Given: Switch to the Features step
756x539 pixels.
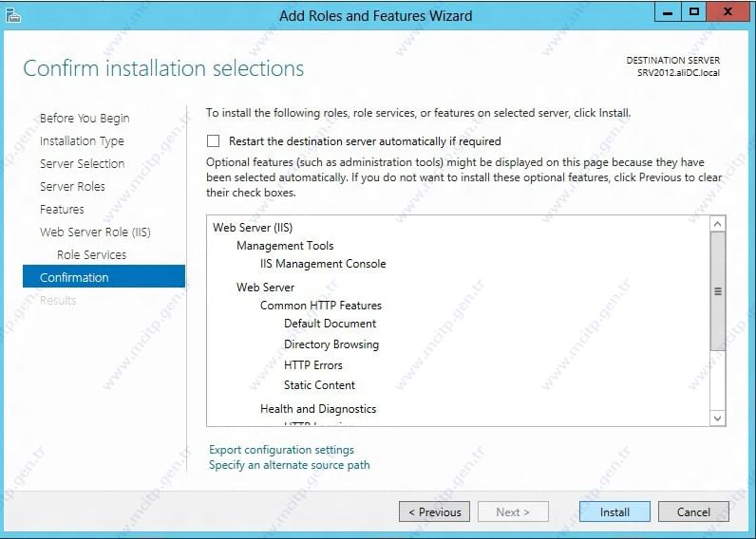Looking at the screenshot, I should [x=62, y=209].
